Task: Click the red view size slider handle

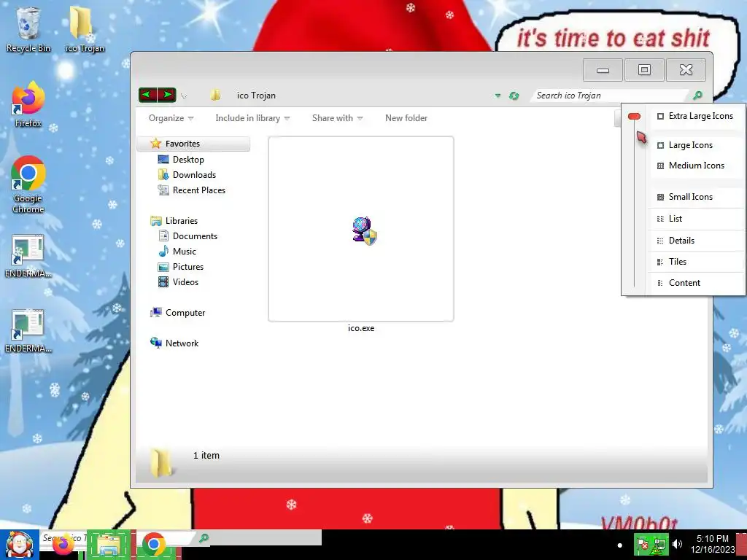Action: tap(634, 116)
